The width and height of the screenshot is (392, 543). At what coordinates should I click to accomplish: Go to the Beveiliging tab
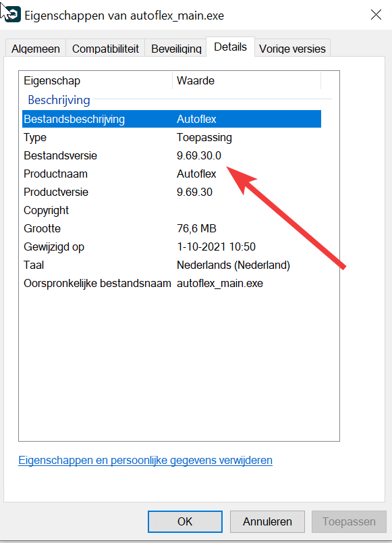[x=176, y=49]
